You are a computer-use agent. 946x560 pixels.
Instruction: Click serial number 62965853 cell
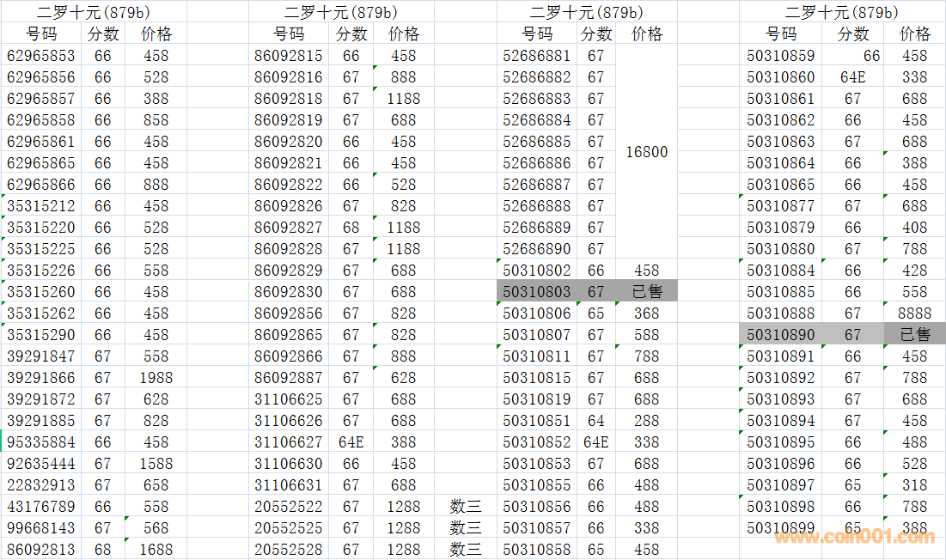coord(41,56)
